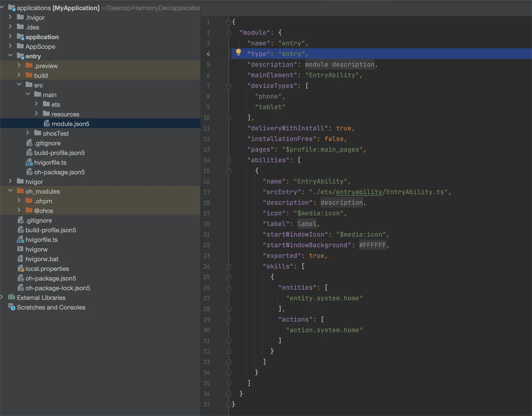Click the External Libraries icon
The image size is (532, 416).
point(11,297)
